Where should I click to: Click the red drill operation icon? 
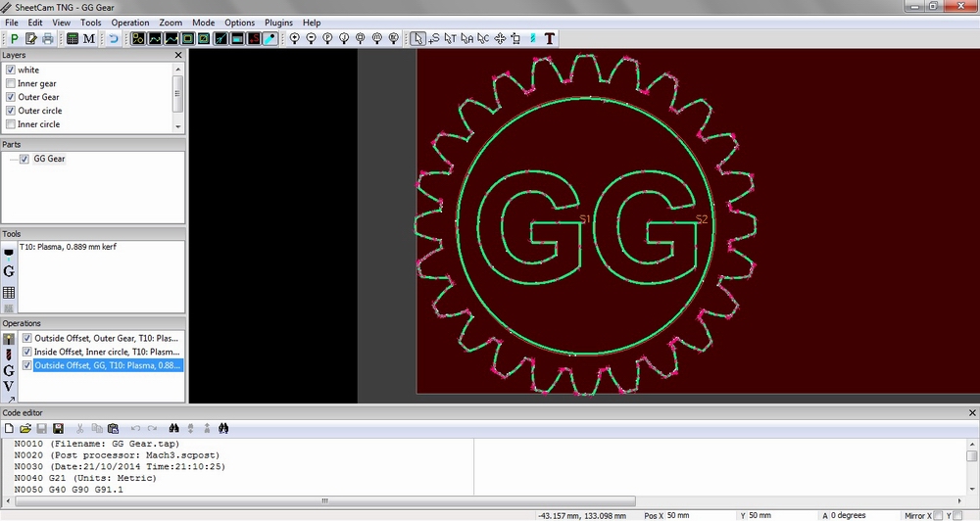pyautogui.click(x=9, y=355)
